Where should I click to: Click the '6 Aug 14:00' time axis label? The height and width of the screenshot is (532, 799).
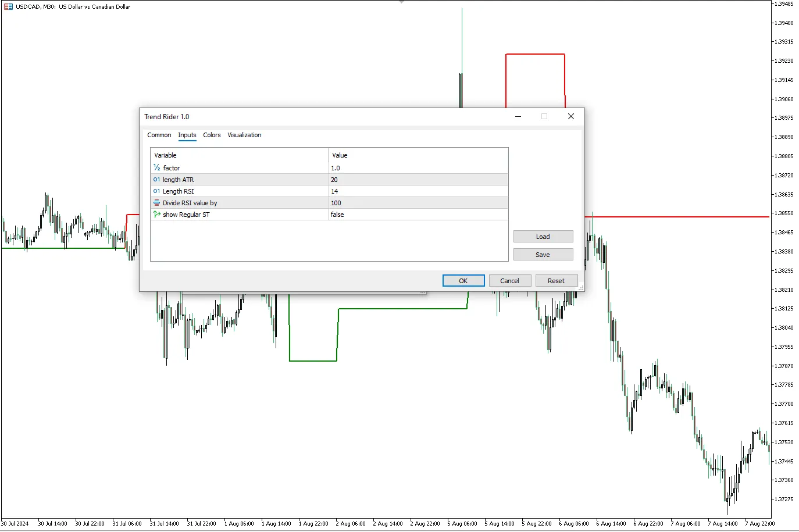pos(611,524)
